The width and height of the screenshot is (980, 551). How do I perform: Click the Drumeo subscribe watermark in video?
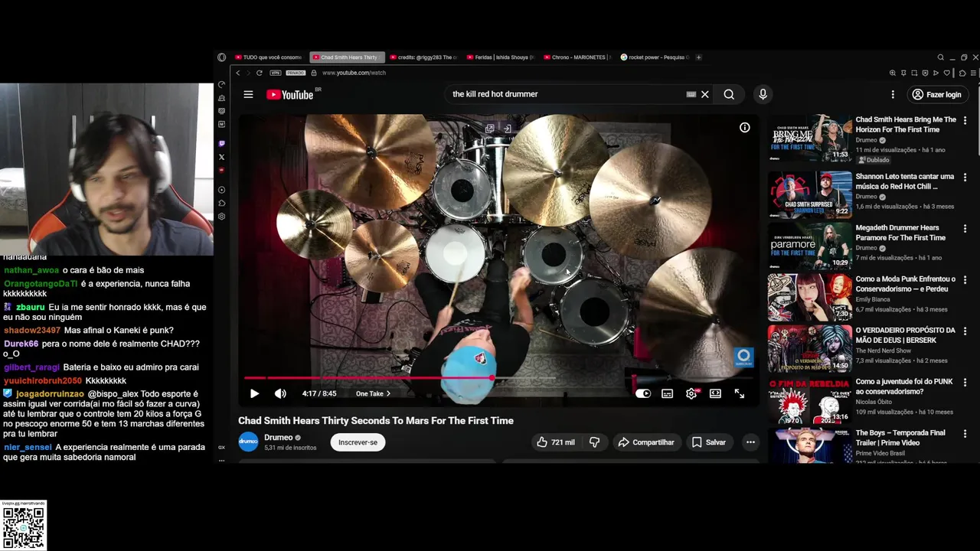click(x=743, y=357)
